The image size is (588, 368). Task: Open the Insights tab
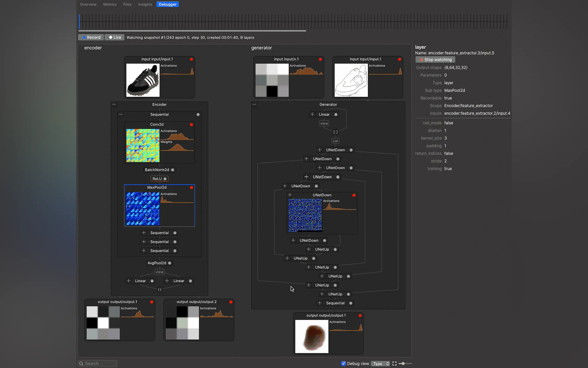pyautogui.click(x=145, y=4)
